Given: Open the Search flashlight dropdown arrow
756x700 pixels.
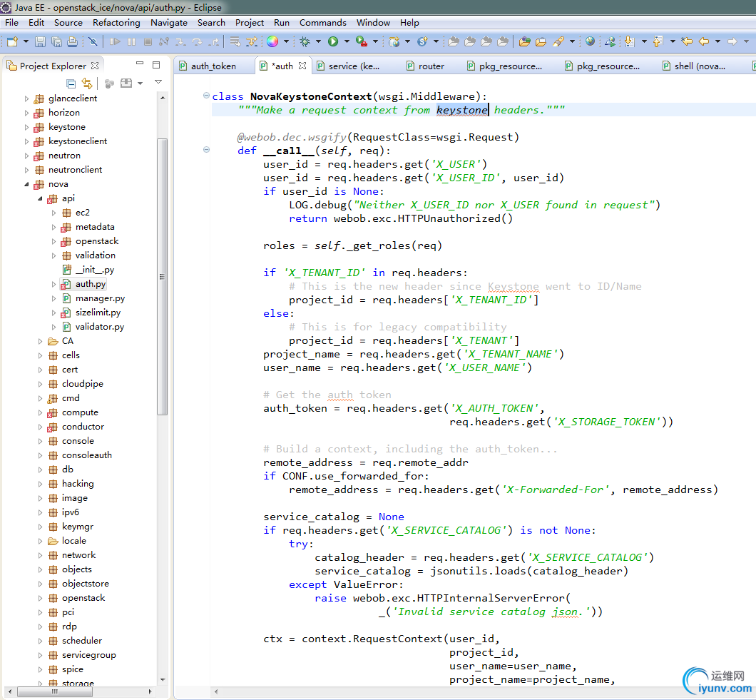Looking at the screenshot, I should pos(572,41).
